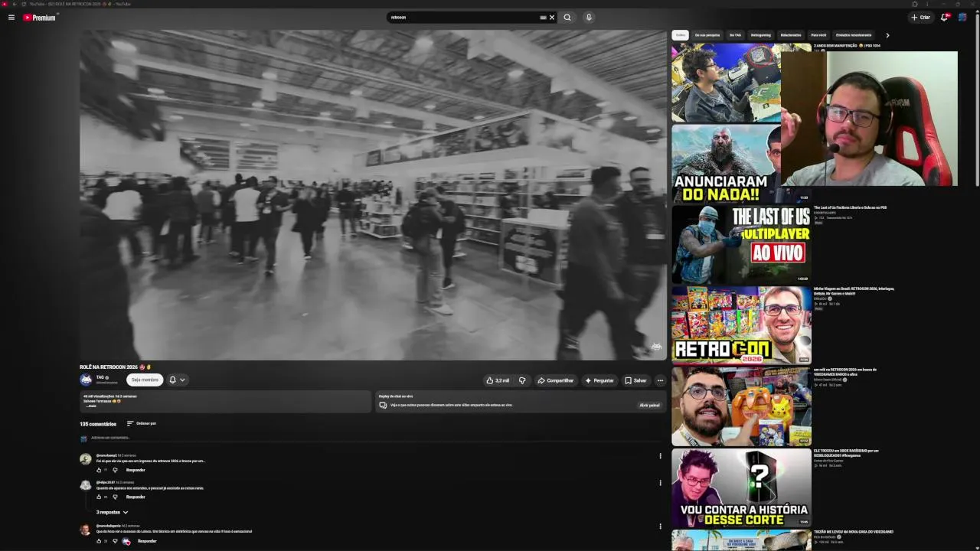Clear the search query with the X
This screenshot has height=551, width=980.
click(x=552, y=18)
